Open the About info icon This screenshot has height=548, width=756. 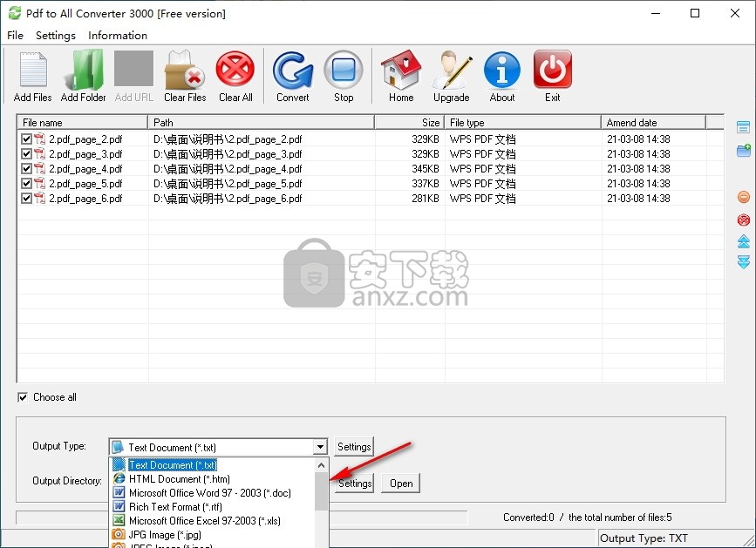tap(502, 71)
